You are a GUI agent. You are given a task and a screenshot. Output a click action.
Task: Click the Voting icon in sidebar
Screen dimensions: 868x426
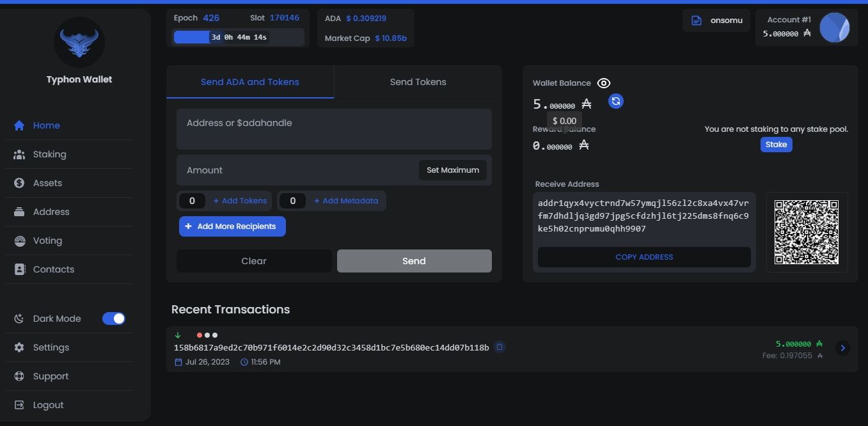tap(20, 241)
